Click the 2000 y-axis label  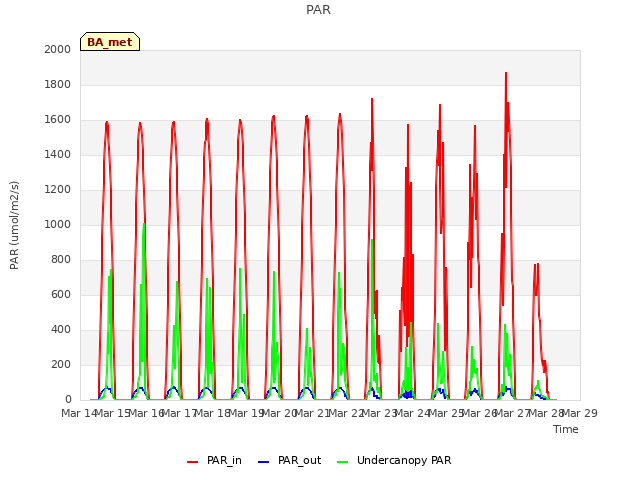coord(58,49)
